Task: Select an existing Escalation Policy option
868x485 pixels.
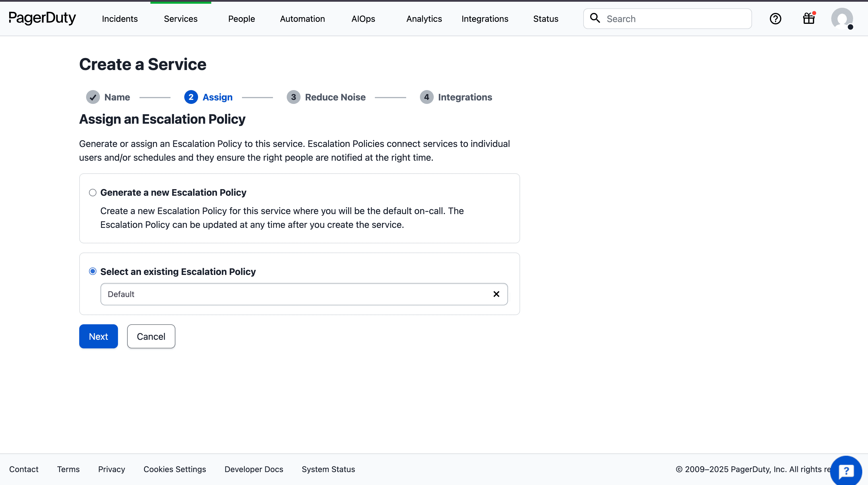Action: [x=92, y=271]
